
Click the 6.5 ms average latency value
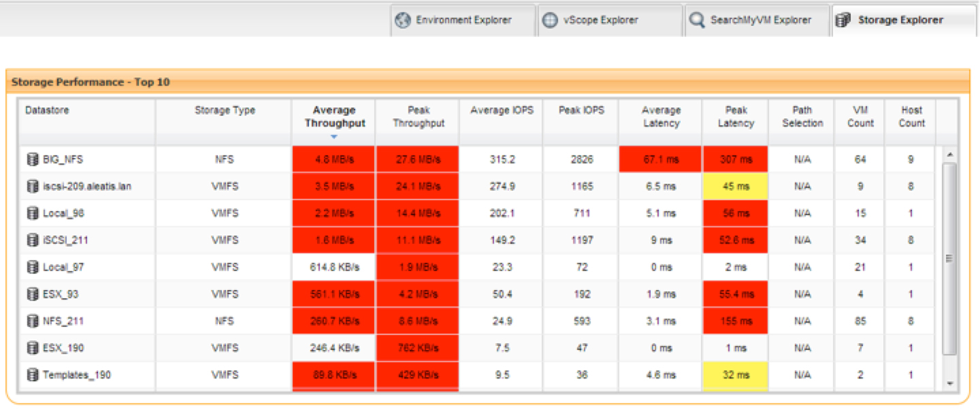point(660,186)
